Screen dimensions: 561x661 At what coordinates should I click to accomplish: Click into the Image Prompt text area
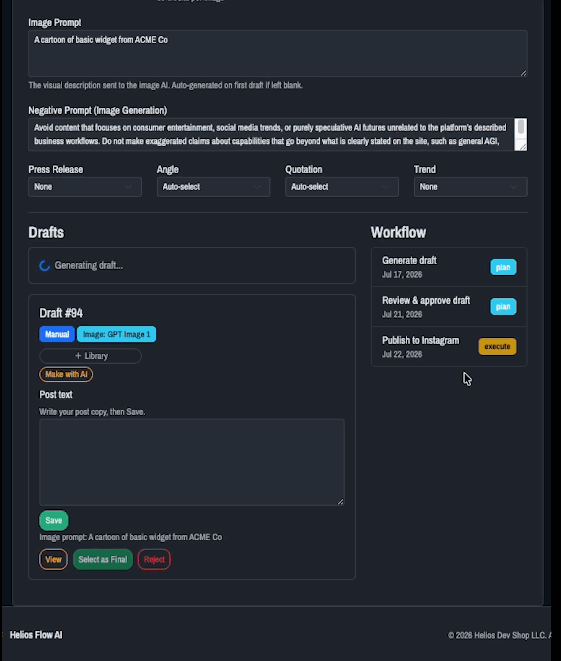tap(277, 53)
